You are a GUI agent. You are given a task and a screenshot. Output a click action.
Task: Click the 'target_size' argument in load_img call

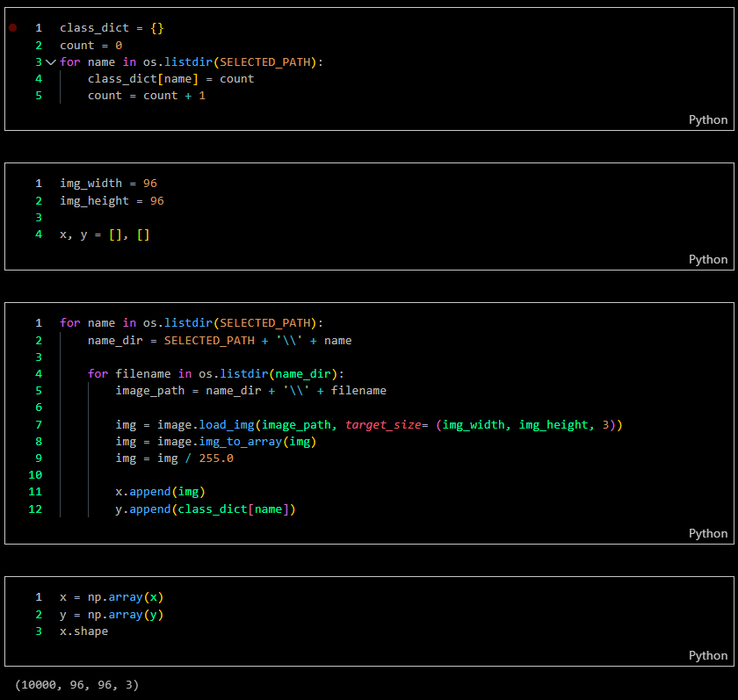(383, 425)
